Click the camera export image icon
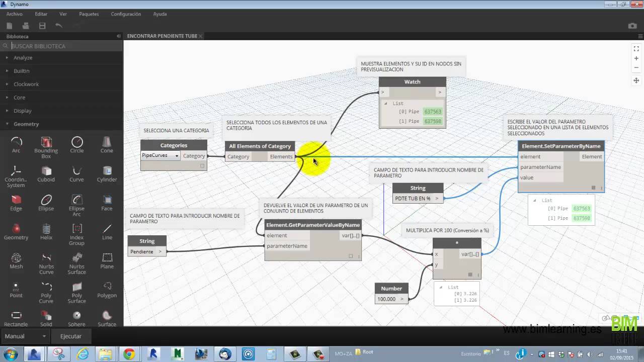 pyautogui.click(x=632, y=26)
